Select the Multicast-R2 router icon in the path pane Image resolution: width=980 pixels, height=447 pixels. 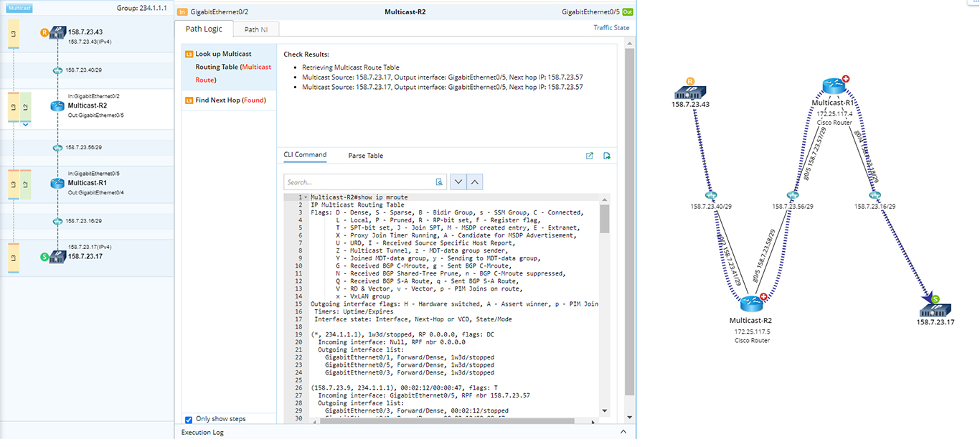pos(56,105)
